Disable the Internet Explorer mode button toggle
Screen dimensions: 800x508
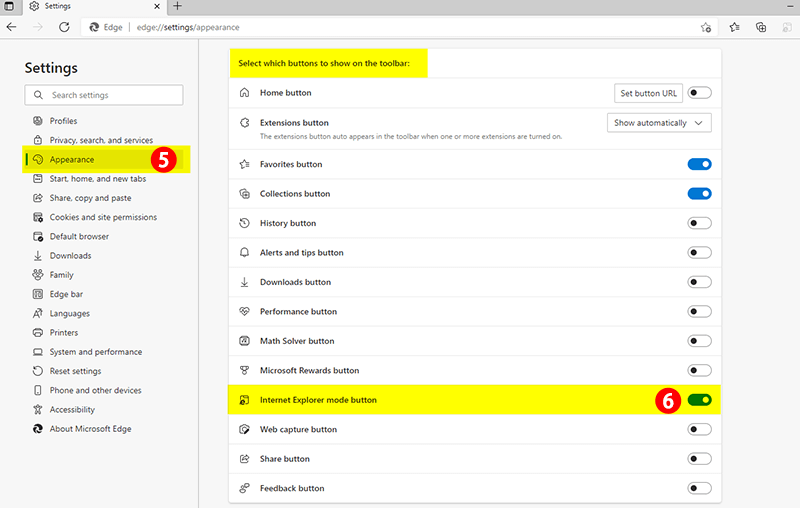(699, 400)
